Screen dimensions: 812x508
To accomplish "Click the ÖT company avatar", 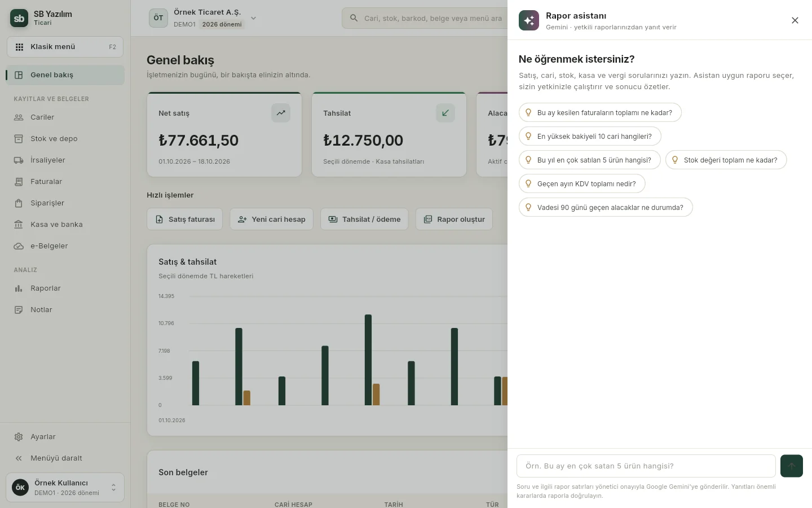I will (158, 18).
